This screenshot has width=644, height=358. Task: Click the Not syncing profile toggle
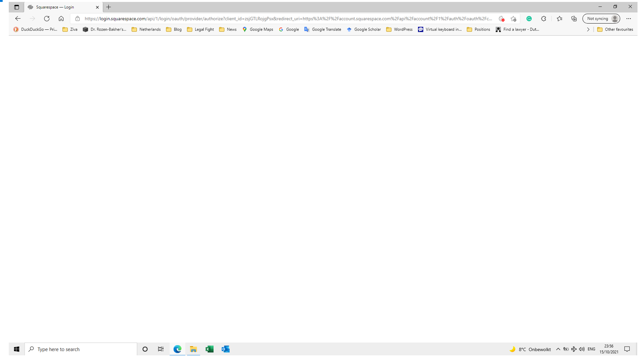click(601, 18)
